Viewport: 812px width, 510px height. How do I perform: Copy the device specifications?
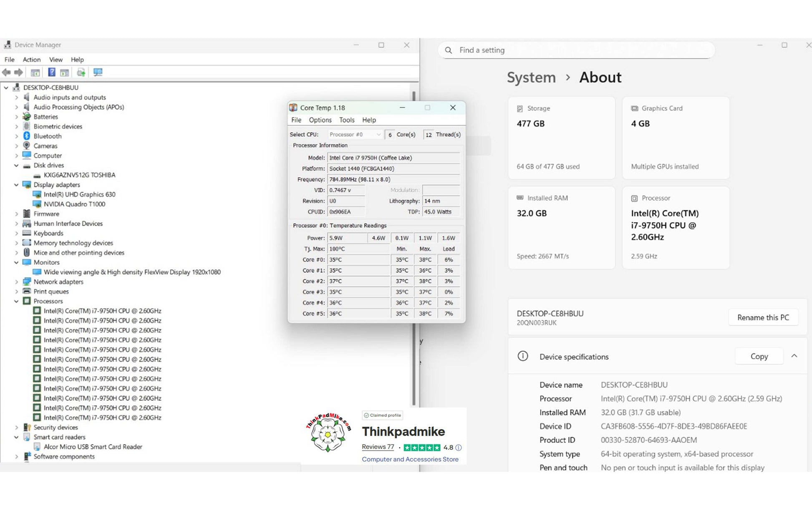(x=759, y=356)
